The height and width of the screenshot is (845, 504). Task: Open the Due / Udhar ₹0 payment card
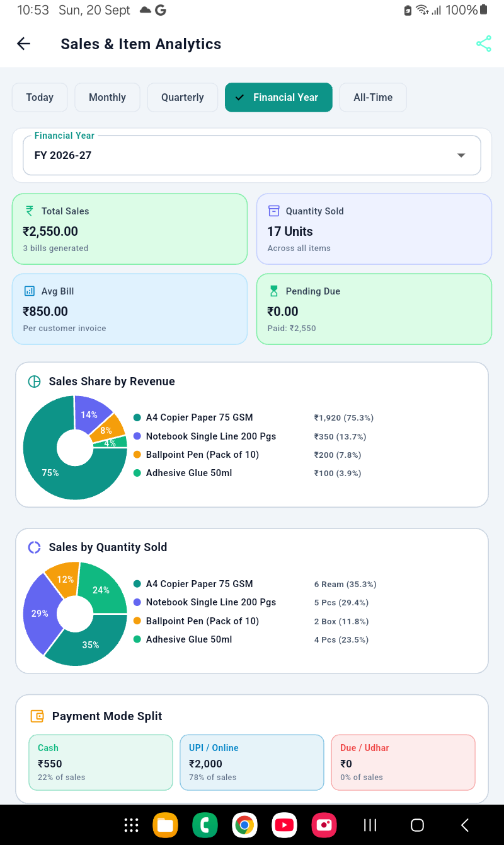tap(403, 762)
